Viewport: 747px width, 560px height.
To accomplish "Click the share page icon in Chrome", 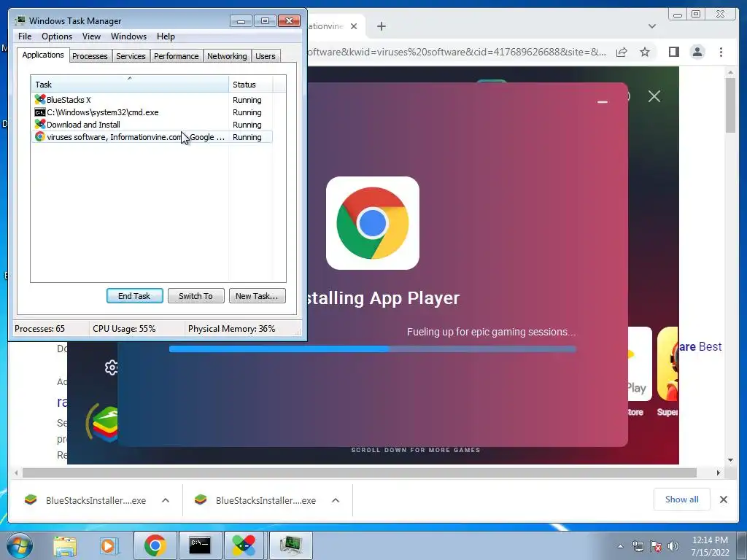I will coord(622,52).
